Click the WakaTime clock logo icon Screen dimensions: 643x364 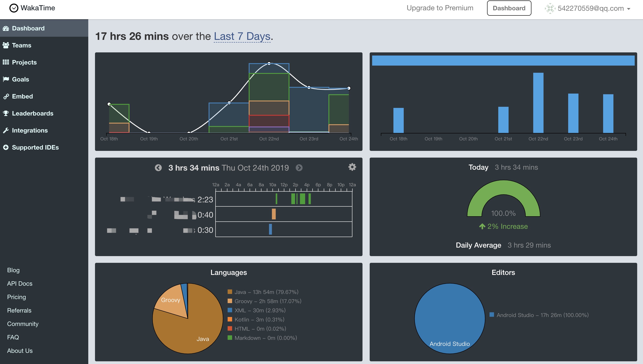[x=14, y=8]
